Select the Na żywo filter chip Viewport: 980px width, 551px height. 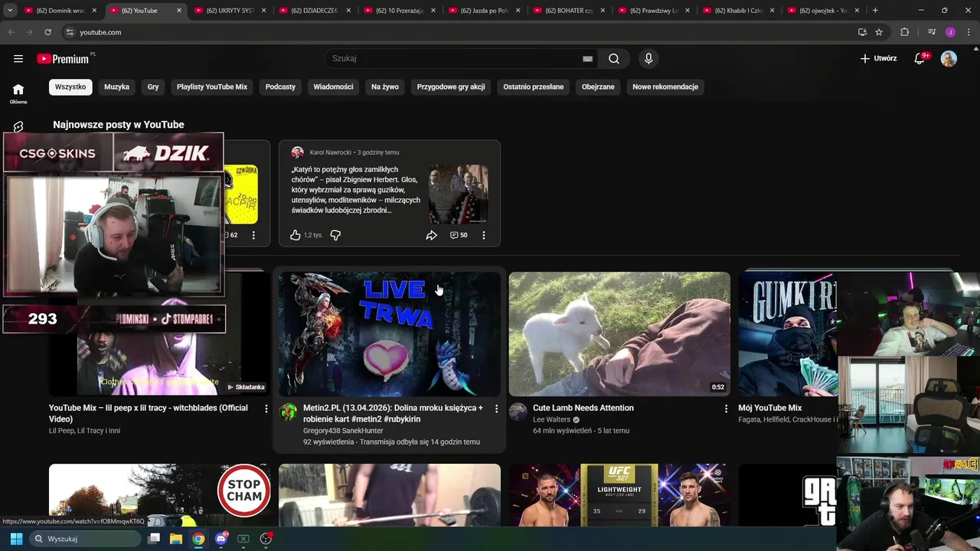(x=385, y=87)
